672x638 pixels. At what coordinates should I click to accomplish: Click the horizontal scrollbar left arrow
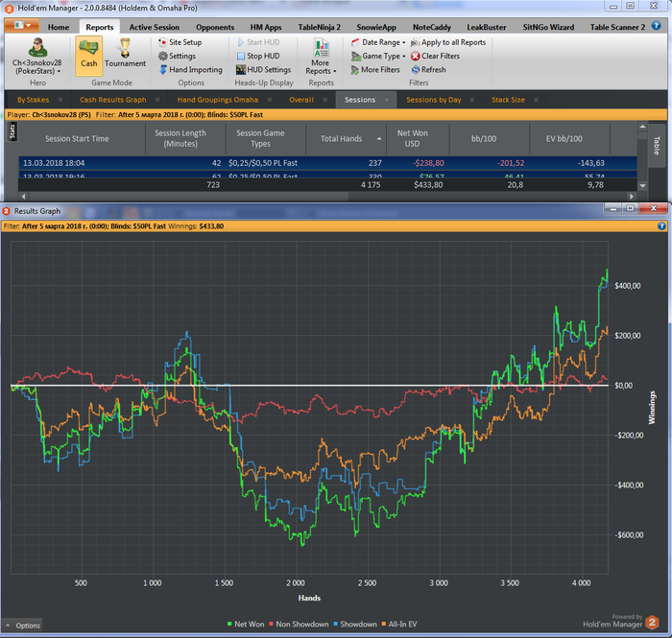pos(23,197)
